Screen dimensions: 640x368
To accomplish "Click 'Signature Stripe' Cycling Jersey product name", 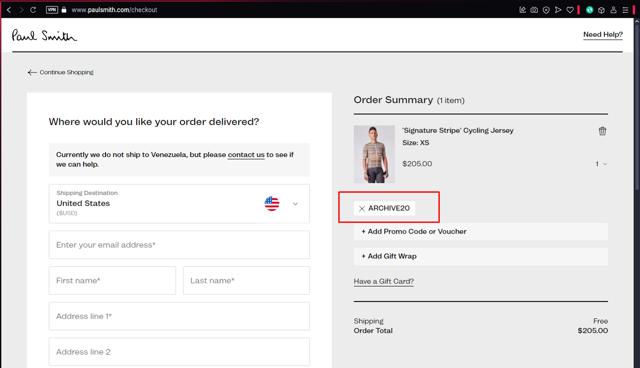I will [458, 131].
